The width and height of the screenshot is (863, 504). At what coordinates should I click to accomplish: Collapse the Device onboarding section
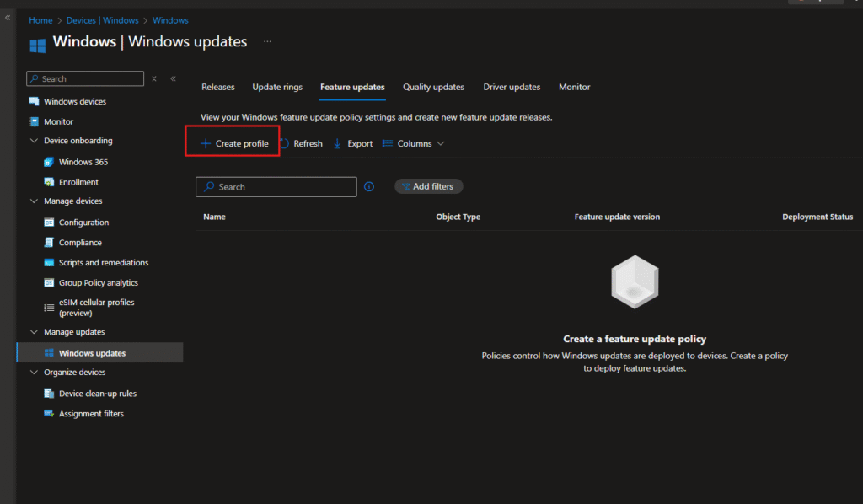point(35,141)
